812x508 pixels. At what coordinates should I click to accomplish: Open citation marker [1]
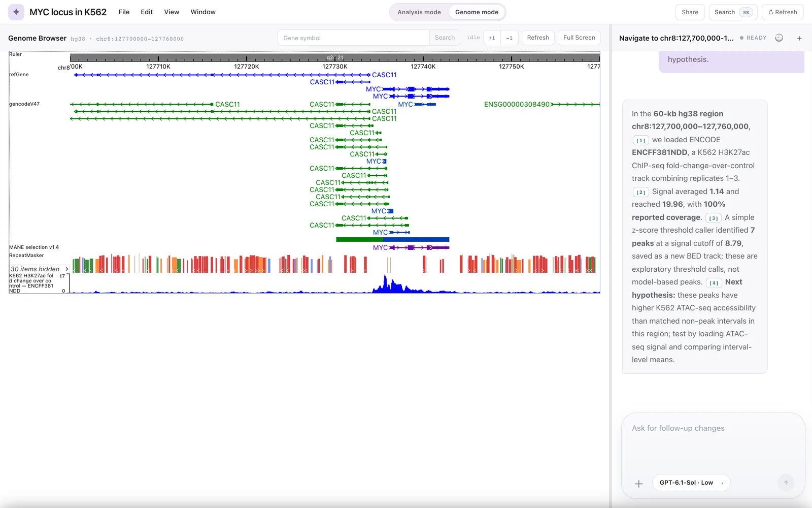point(641,140)
